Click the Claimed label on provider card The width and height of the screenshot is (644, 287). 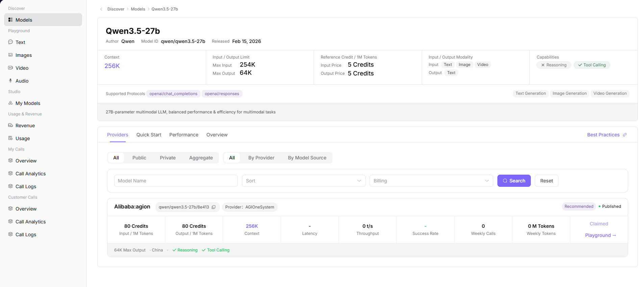click(599, 224)
